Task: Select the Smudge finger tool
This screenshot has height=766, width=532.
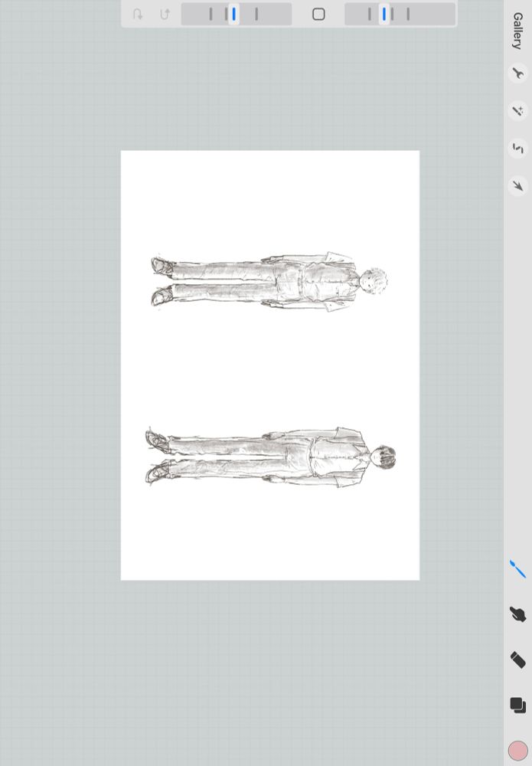Action: pyautogui.click(x=517, y=614)
